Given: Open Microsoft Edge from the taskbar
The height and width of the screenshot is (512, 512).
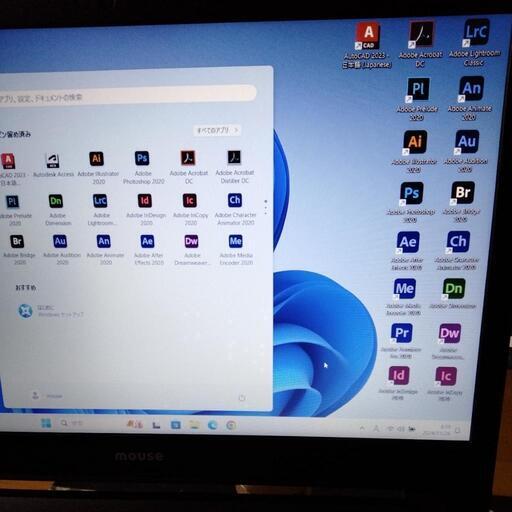Looking at the screenshot, I should pos(212,425).
